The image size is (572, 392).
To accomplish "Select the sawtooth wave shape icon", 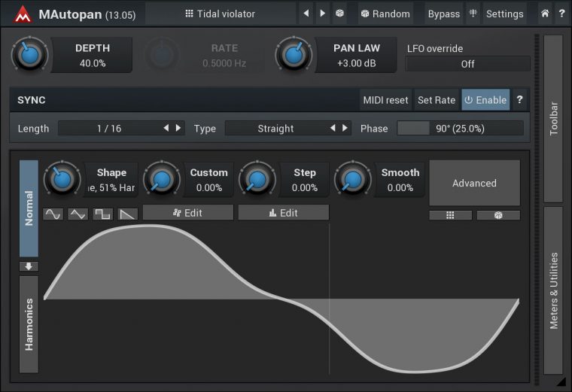I will [127, 214].
